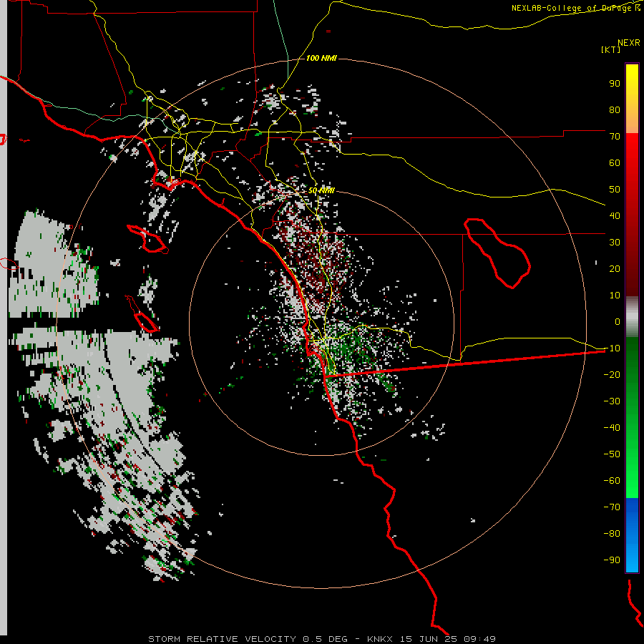Select the 100 NMI range ring label
644x644 pixels.
click(x=321, y=58)
